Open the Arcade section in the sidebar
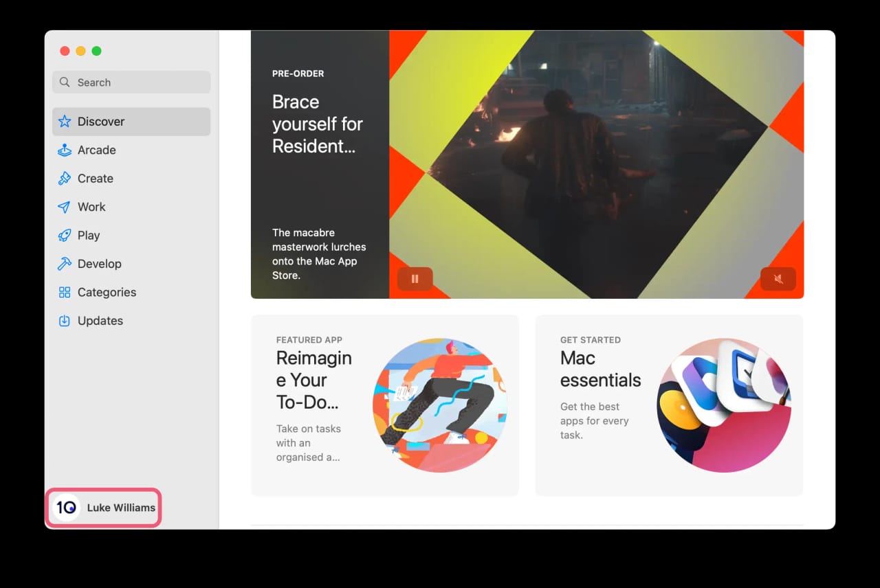This screenshot has width=880, height=588. (x=97, y=150)
